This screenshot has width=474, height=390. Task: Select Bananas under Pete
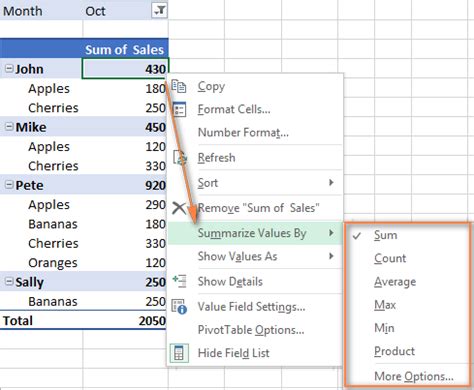pyautogui.click(x=53, y=224)
